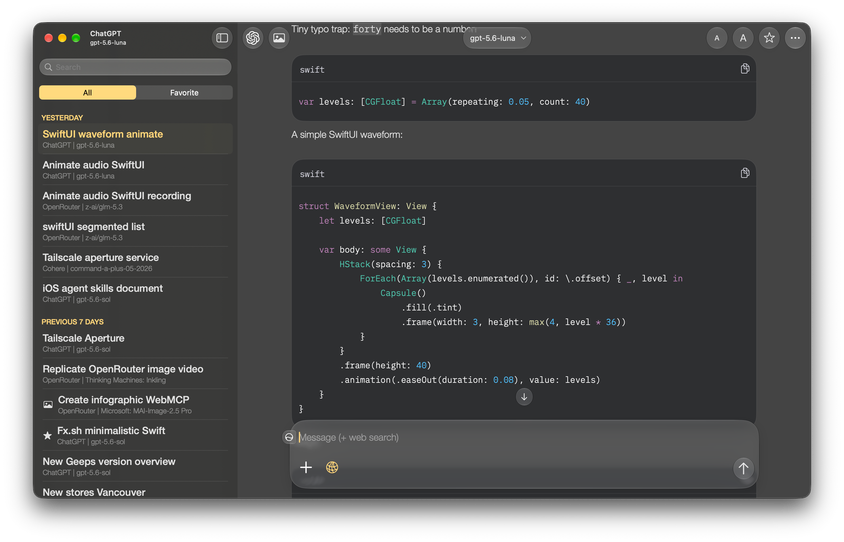Screen dimensions: 844x542
Task: Click the ChatGPT logo icon in toolbar
Action: coord(253,38)
